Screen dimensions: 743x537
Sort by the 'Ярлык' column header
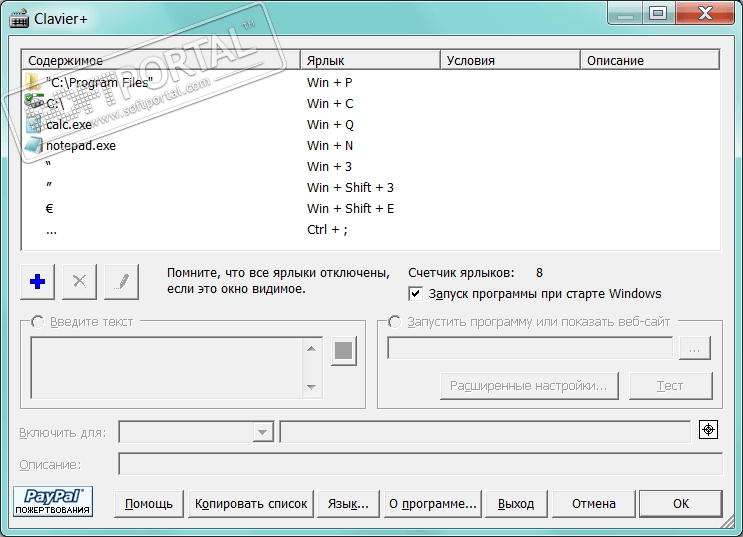click(x=371, y=61)
